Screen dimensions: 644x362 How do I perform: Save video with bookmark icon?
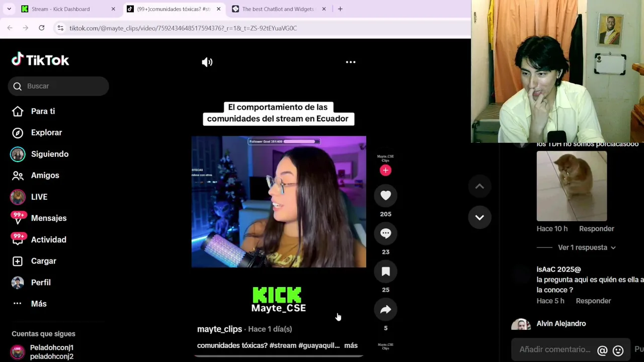click(385, 271)
